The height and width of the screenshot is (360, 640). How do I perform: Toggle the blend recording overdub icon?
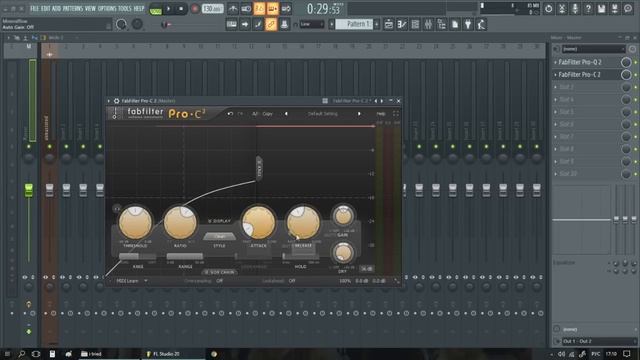click(x=273, y=9)
